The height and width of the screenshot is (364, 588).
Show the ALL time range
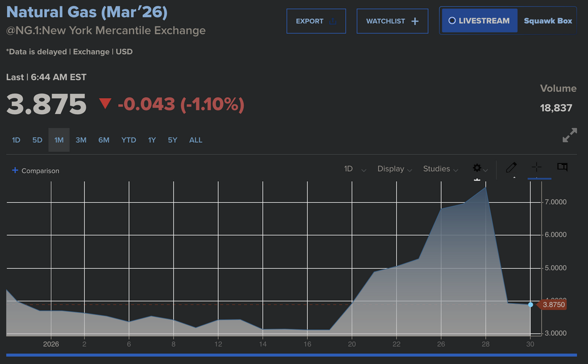click(x=196, y=140)
